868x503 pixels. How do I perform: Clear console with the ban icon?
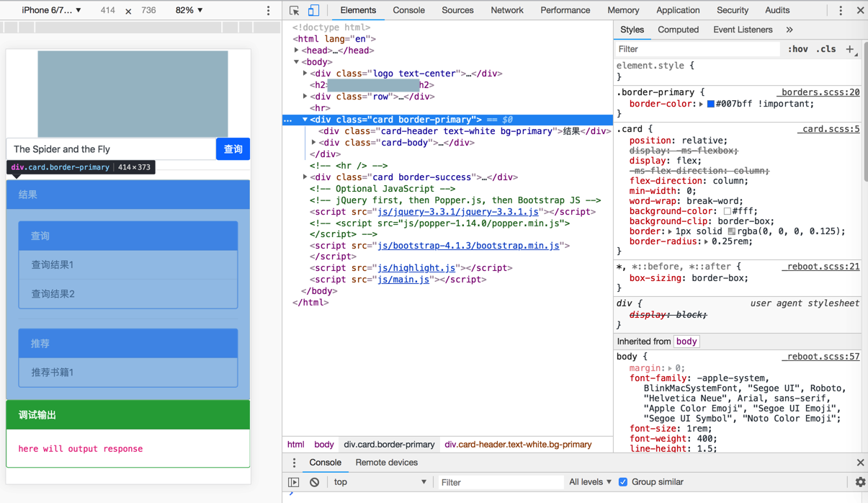coord(314,482)
